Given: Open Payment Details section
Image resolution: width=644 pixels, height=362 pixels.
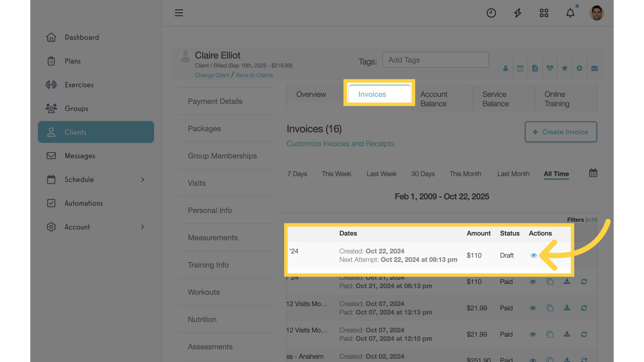Looking at the screenshot, I should tap(225, 101).
